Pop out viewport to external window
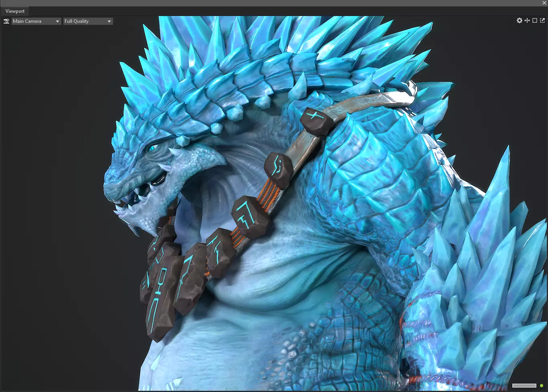Screen dimensions: 548x392 pyautogui.click(x=542, y=20)
